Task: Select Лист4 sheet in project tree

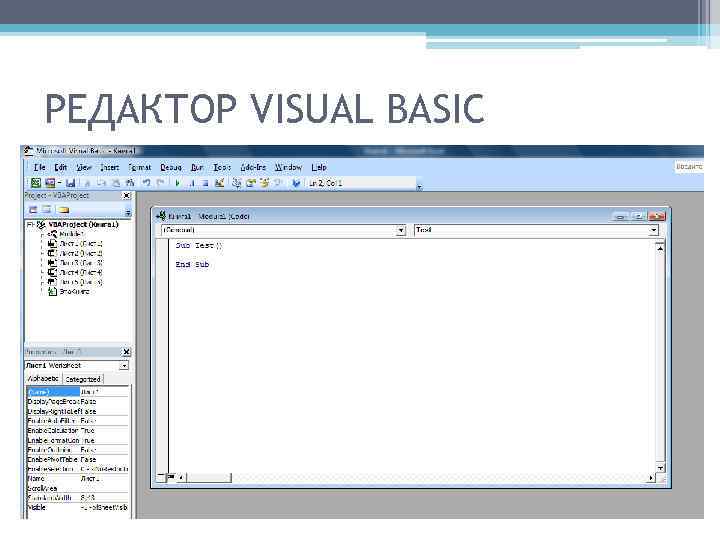Action: coord(76,272)
